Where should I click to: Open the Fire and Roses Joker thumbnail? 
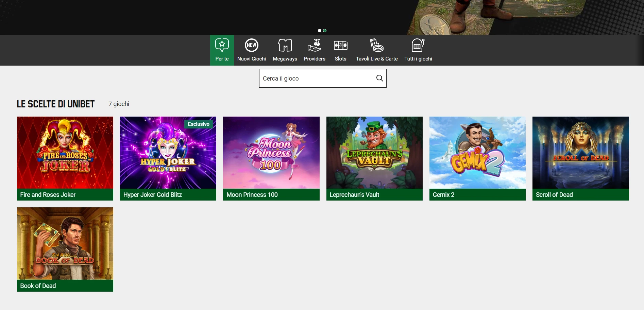coord(65,153)
